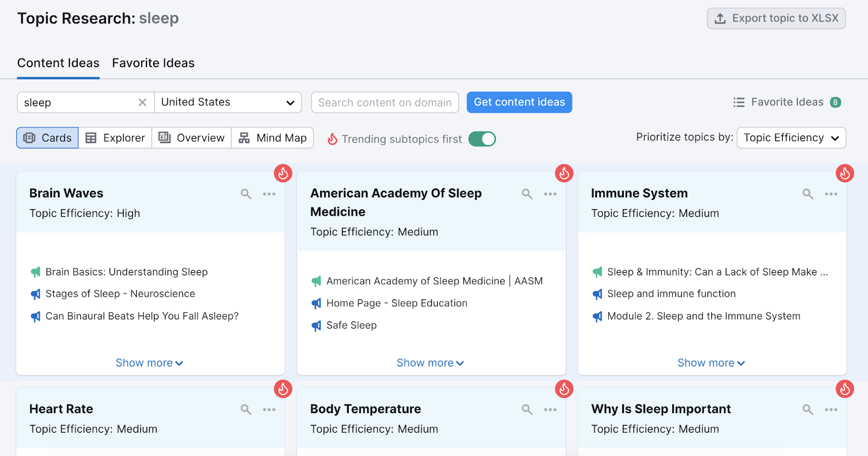Screen dimensions: 868x456
Task: Click the trending flame badge on Brain Waves card
Action: 283,174
